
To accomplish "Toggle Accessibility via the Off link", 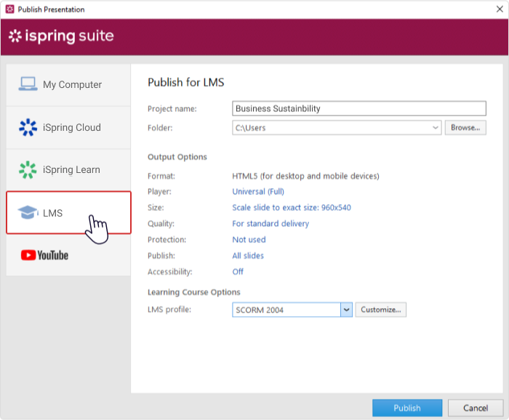I will tap(238, 272).
